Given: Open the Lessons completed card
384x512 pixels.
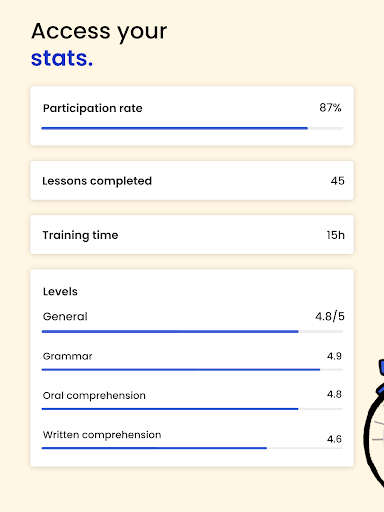Looking at the screenshot, I should pos(192,181).
